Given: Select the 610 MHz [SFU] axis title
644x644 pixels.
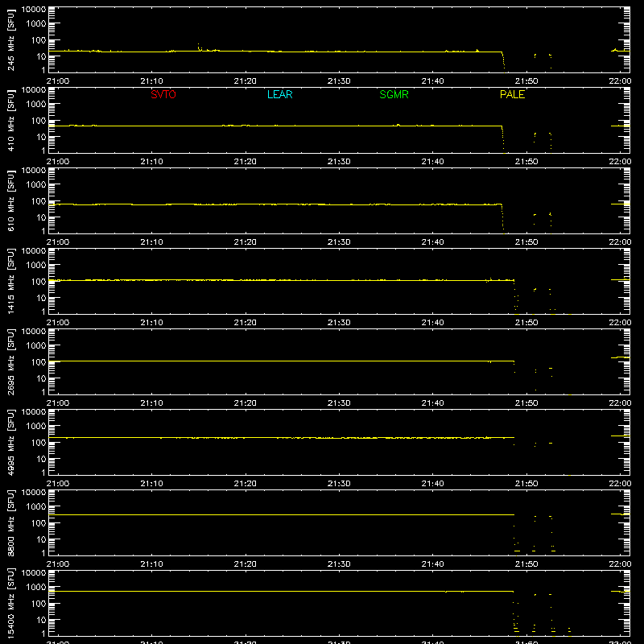Looking at the screenshot, I should coord(10,200).
